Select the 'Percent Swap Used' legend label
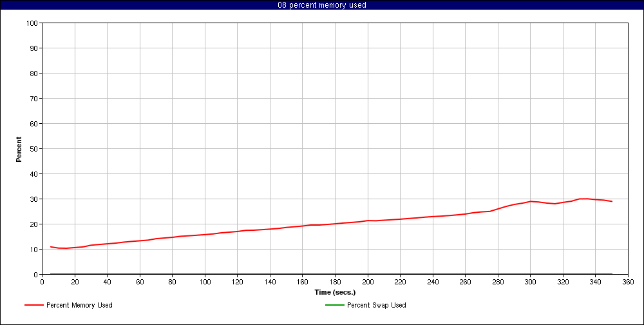 click(x=377, y=305)
